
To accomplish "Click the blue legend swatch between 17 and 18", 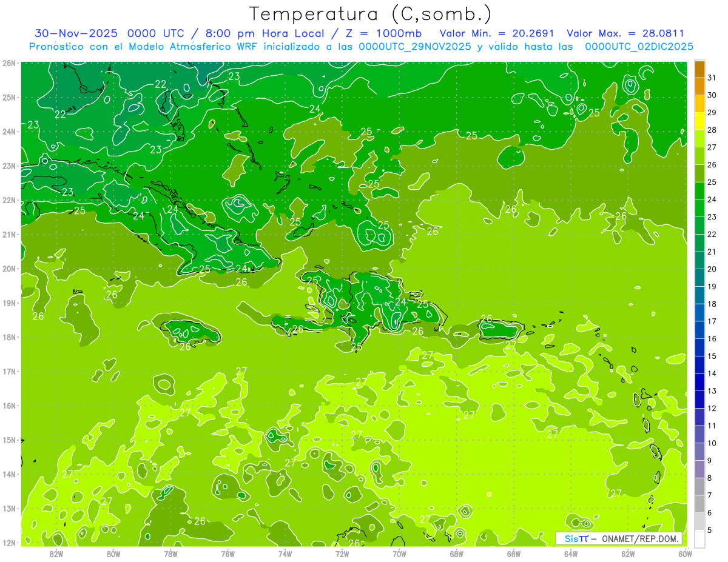I will tap(699, 313).
